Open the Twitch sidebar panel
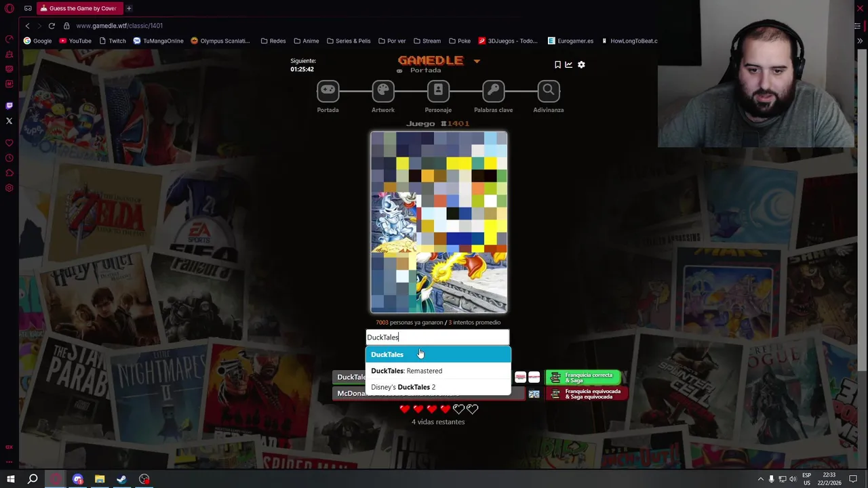Screen dimensions: 868x488 click(x=9, y=106)
